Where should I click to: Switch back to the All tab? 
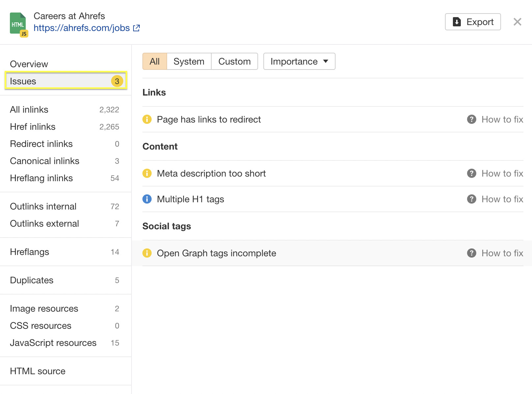click(155, 61)
